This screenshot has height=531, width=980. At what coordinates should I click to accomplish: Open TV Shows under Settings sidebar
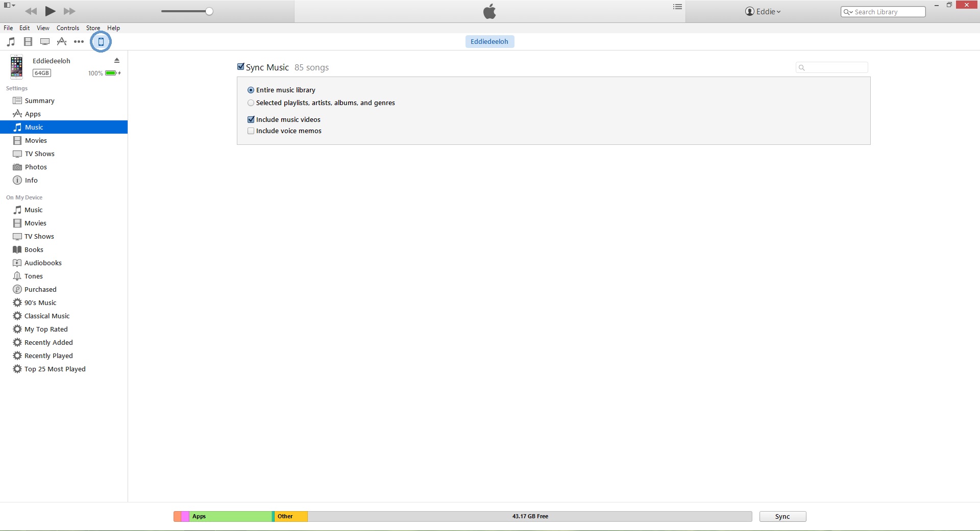pos(64,154)
